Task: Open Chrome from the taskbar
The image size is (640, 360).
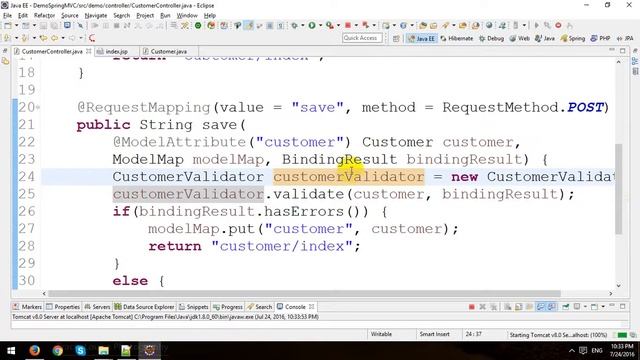Action: point(58,350)
